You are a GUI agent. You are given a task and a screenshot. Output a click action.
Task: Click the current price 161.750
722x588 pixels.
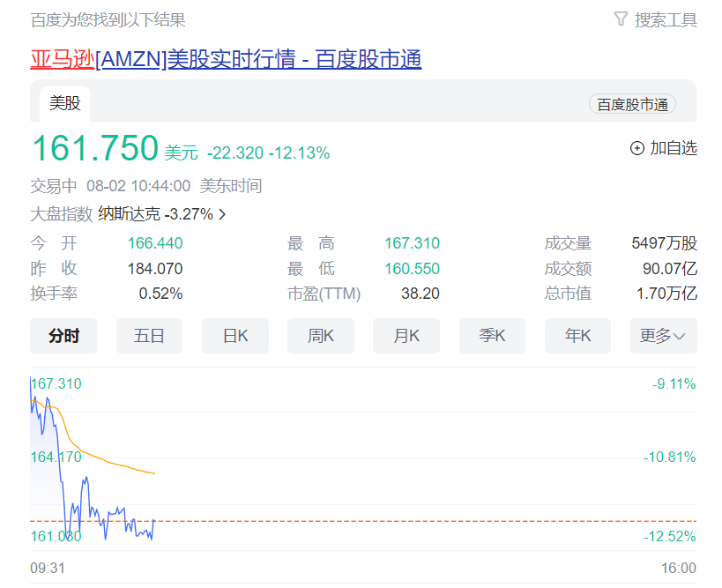[x=95, y=148]
